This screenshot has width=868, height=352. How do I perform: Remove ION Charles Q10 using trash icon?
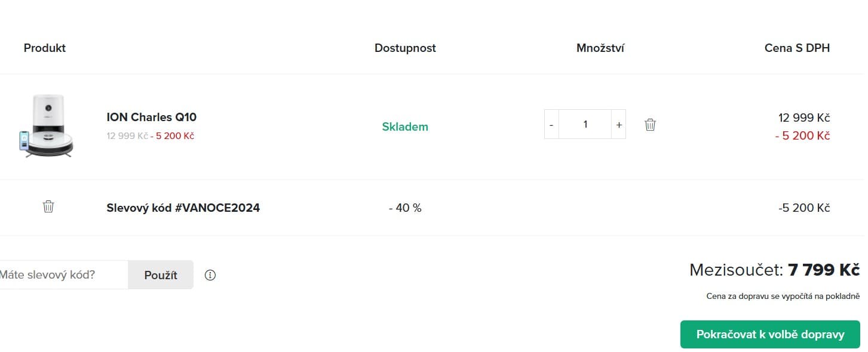(650, 125)
